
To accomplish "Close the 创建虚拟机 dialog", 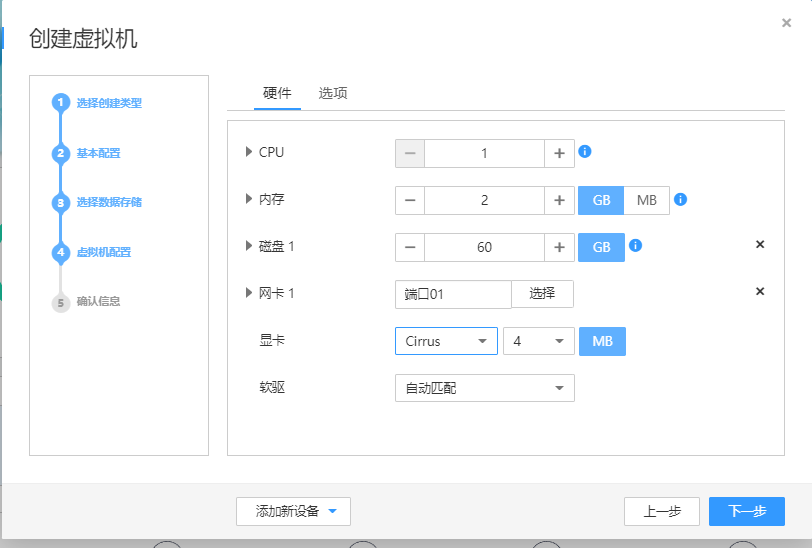I will 786,23.
